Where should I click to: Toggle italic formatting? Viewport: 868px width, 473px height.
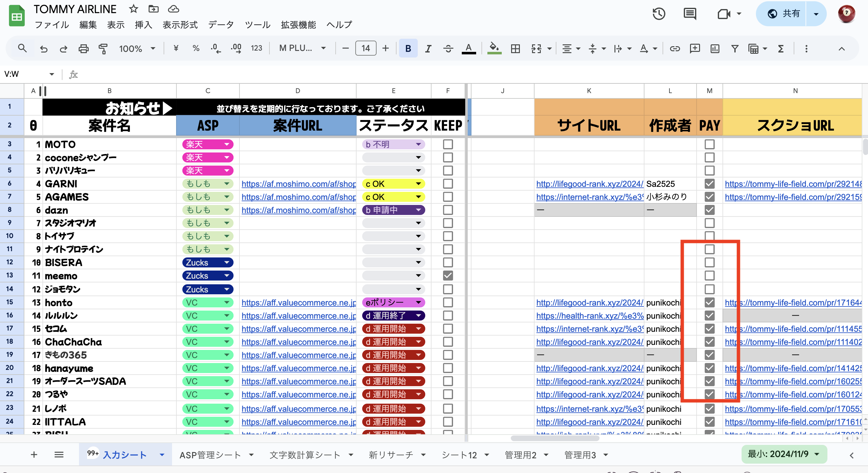click(x=428, y=48)
